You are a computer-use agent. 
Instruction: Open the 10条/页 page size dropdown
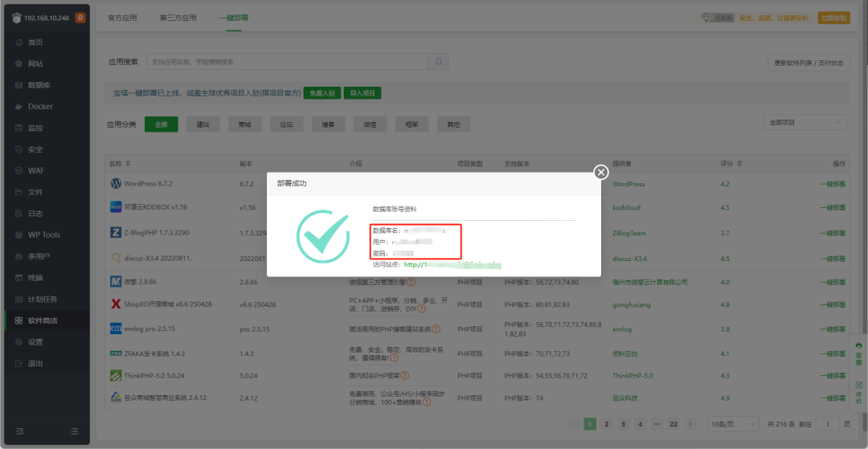733,424
